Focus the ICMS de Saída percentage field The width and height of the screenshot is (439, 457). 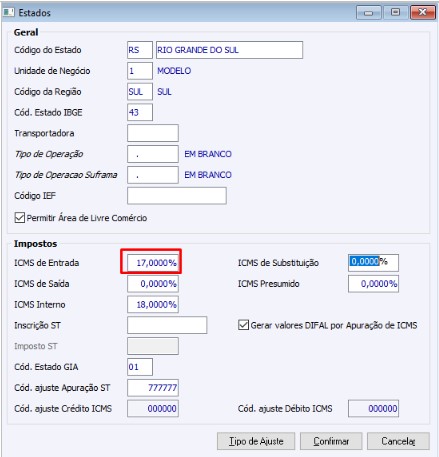click(x=153, y=284)
